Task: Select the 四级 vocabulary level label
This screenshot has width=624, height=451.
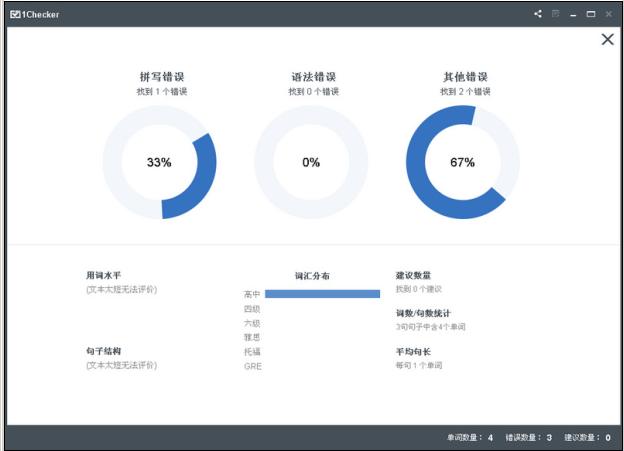Action: click(x=252, y=309)
